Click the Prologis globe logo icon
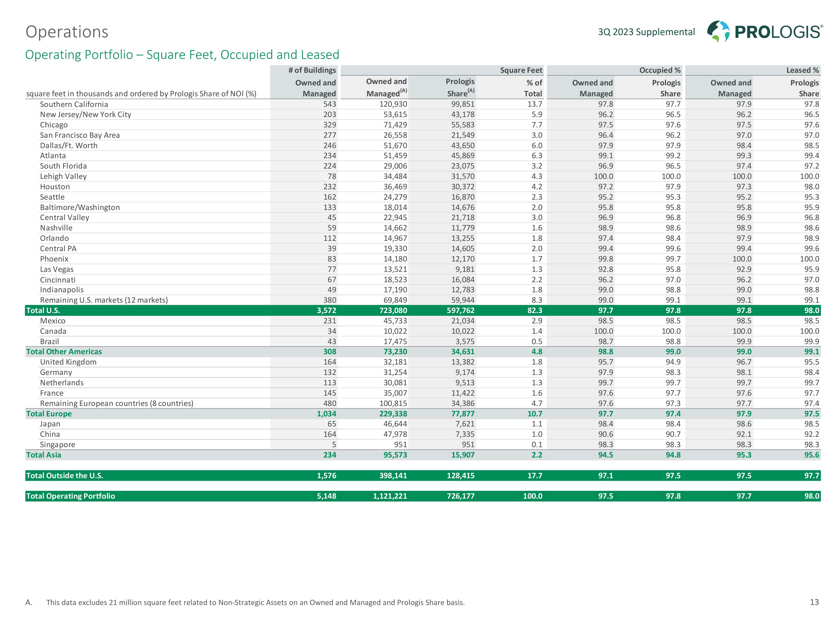This screenshot has width=840, height=630. coord(718,32)
